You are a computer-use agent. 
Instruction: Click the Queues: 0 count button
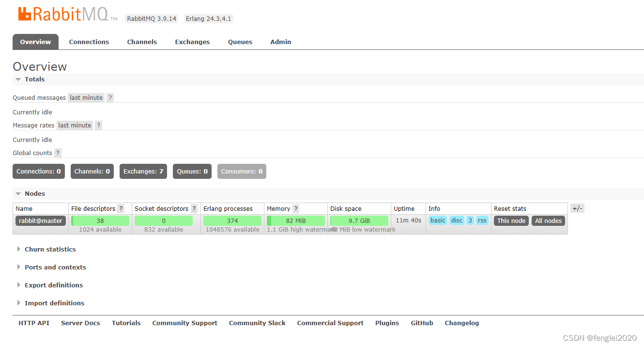point(192,172)
